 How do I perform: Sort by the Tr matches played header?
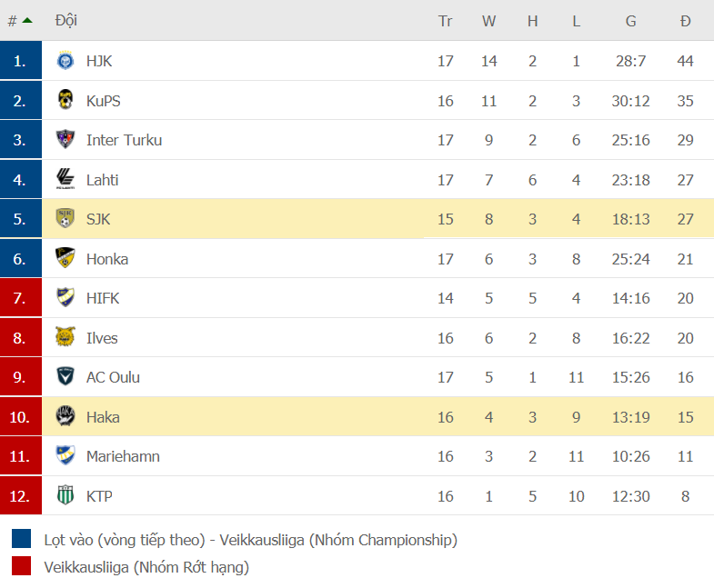click(445, 21)
